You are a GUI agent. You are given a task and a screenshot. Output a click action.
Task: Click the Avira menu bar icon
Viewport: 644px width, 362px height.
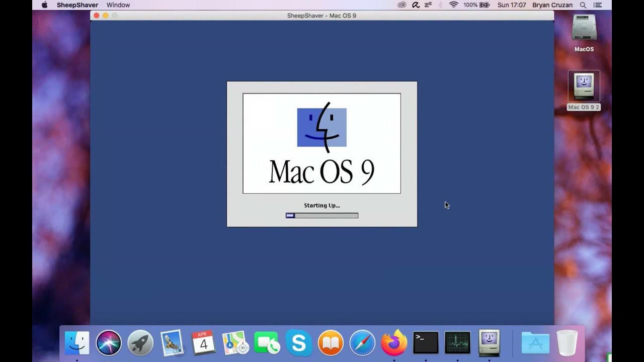pos(416,5)
